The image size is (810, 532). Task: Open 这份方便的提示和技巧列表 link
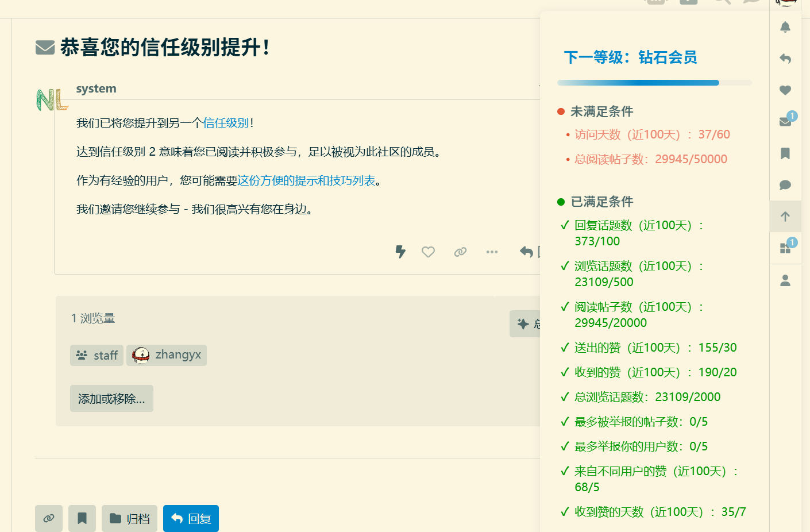point(306,180)
